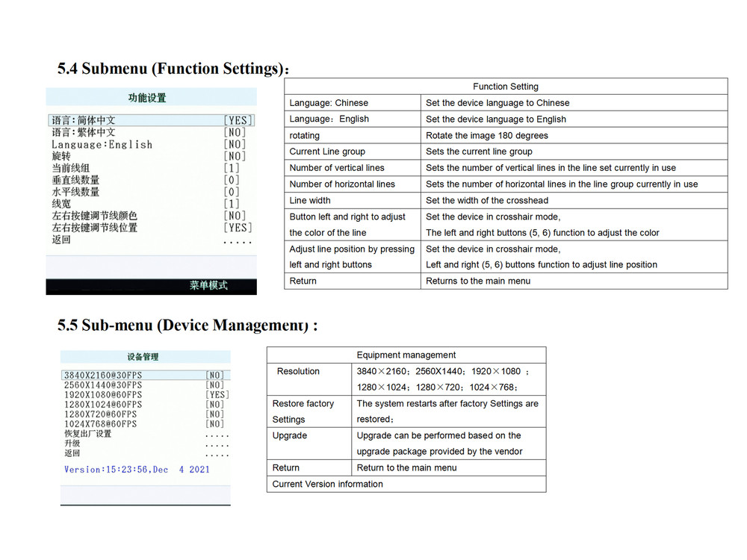Click 返回 in the 功能设置 menu
Screen dimensions: 747x560
pyautogui.click(x=61, y=240)
